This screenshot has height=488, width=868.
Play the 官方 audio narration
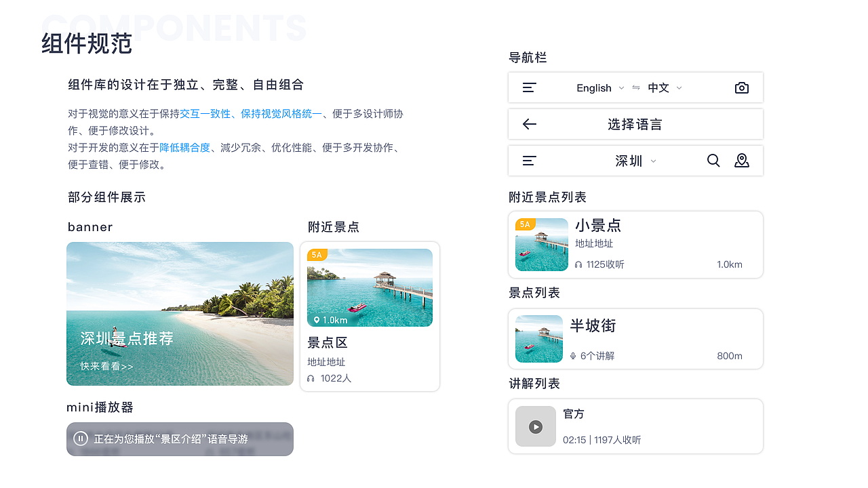click(x=535, y=426)
